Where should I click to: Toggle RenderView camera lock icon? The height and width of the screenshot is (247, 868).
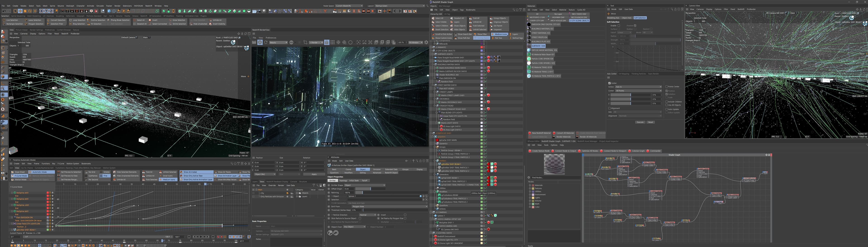click(x=327, y=42)
